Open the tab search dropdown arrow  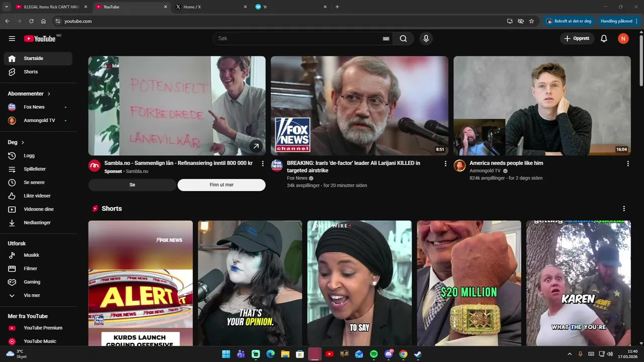pyautogui.click(x=7, y=7)
